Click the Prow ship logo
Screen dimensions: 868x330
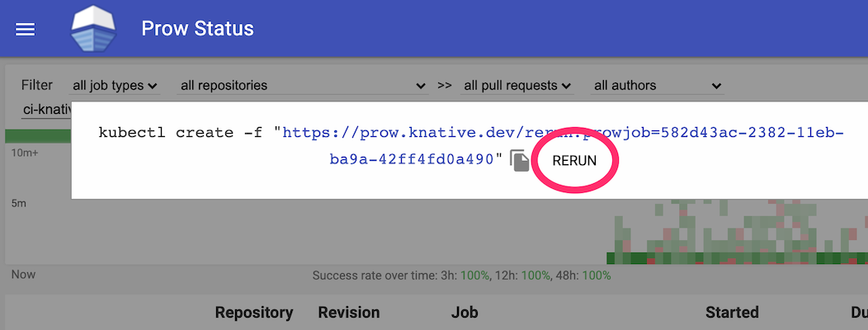pyautogui.click(x=93, y=29)
